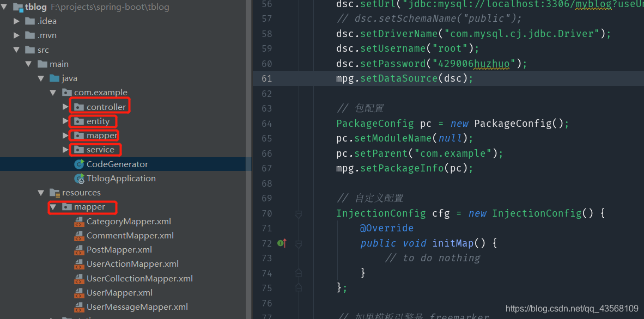Click the @Override annotation on line 71
The image size is (644, 319).
(x=387, y=228)
